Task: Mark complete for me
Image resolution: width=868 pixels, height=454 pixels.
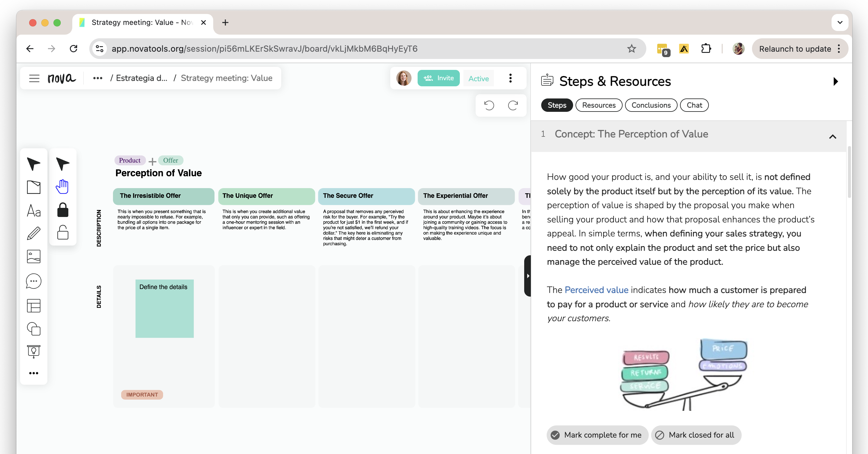Action: [597, 435]
